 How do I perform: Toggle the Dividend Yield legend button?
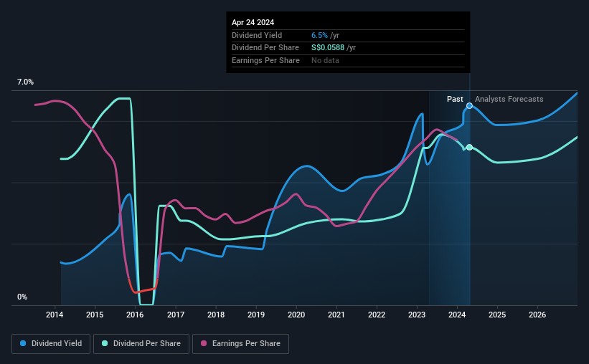(51, 344)
